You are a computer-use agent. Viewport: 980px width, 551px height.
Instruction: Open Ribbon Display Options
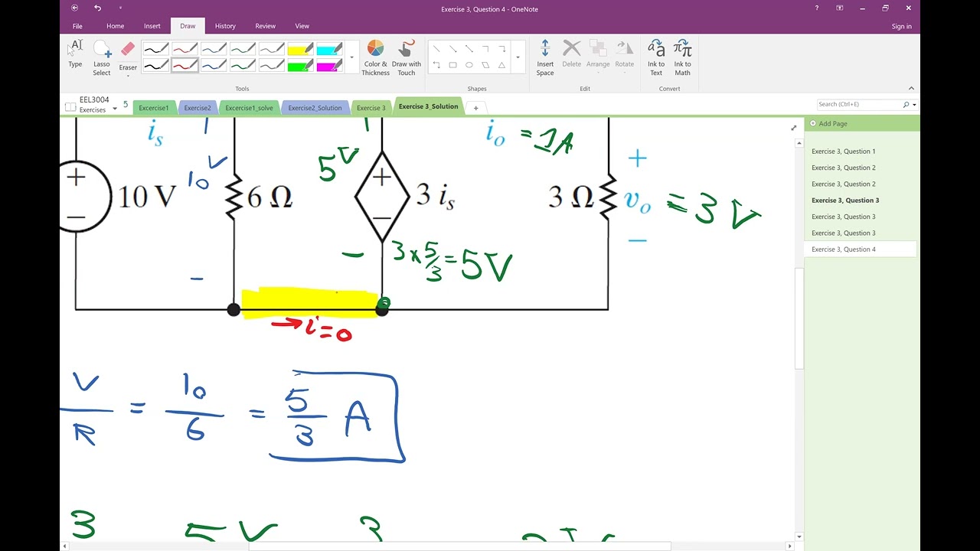coord(840,8)
